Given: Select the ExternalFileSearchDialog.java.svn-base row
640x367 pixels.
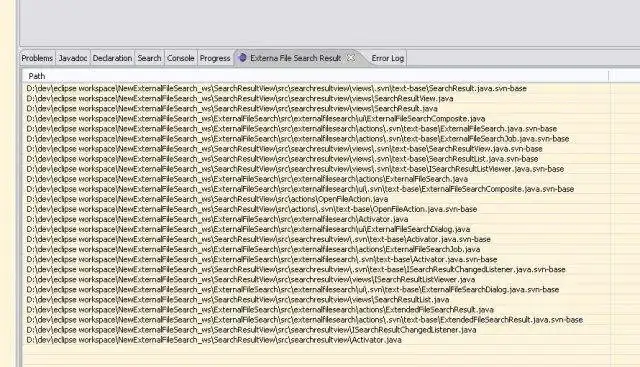Looking at the screenshot, I should pyautogui.click(x=315, y=289).
